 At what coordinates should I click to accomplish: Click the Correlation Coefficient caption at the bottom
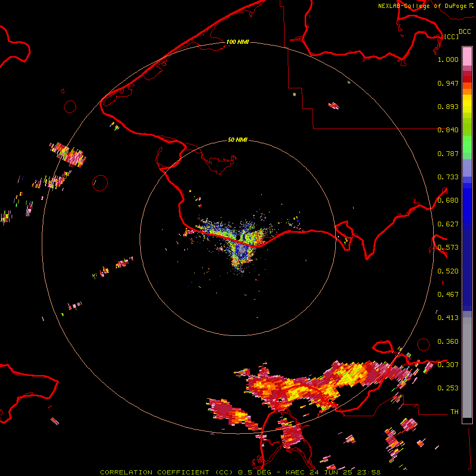pos(241,472)
